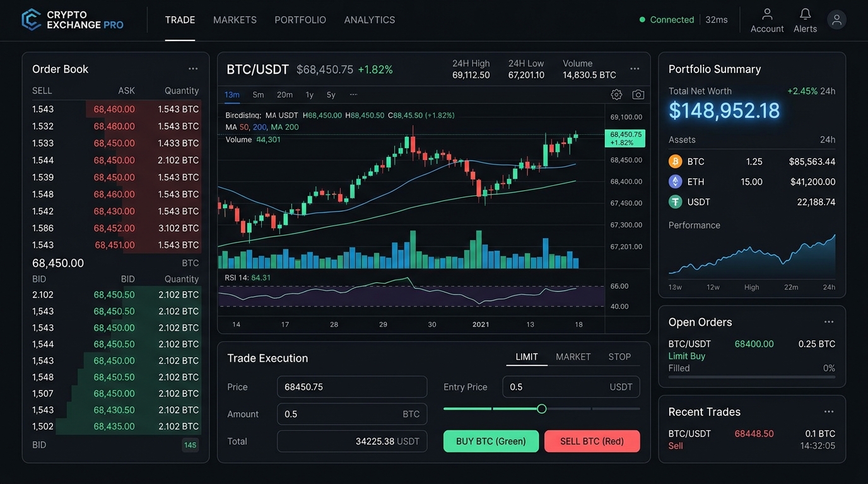Open Open Orders panel options menu

coord(829,322)
